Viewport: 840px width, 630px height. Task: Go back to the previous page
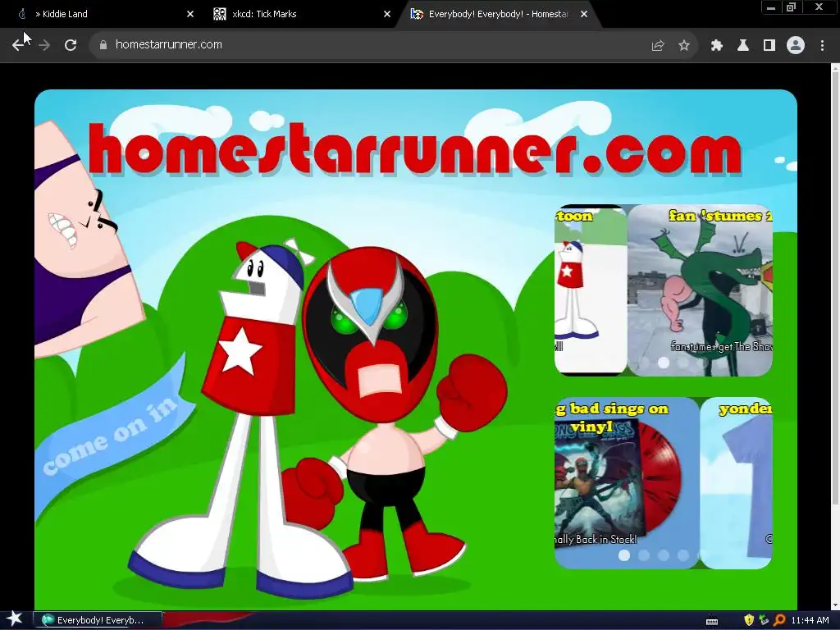point(19,45)
